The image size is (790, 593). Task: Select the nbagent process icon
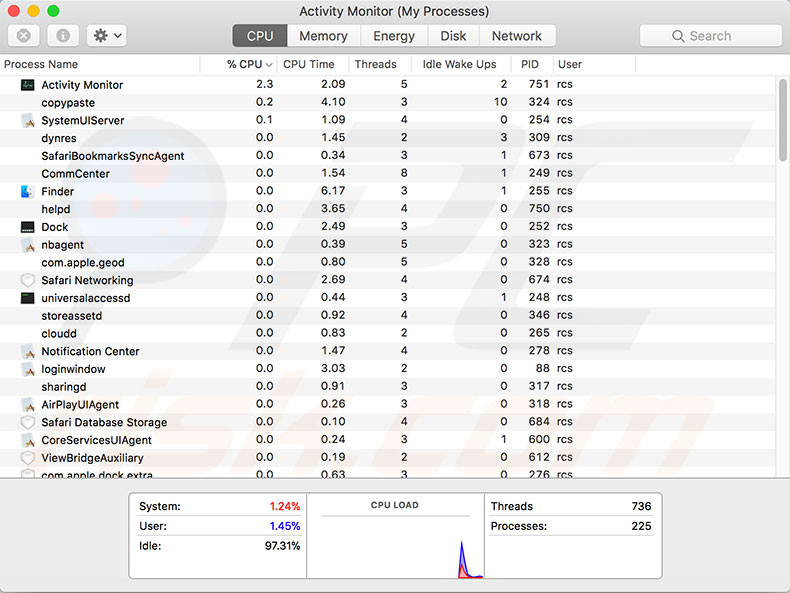point(27,245)
